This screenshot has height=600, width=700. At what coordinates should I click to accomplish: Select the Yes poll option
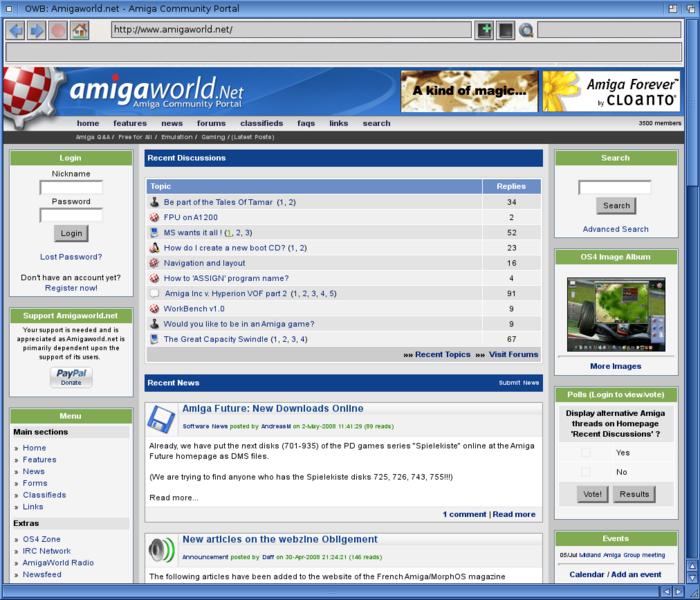point(586,452)
